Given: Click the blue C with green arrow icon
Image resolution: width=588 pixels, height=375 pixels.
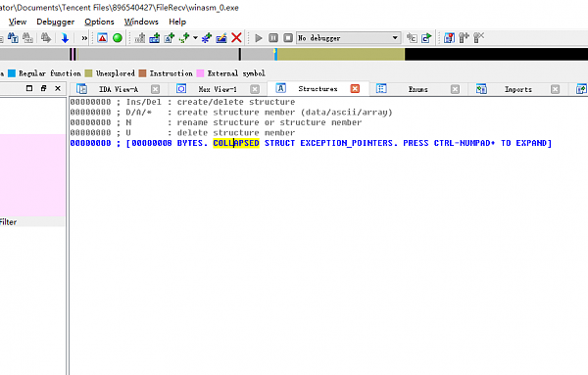Looking at the screenshot, I should [x=426, y=38].
